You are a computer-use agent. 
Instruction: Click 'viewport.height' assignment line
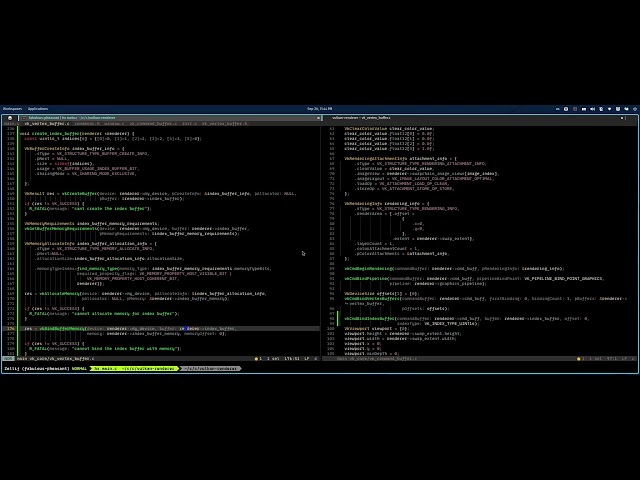click(403, 333)
